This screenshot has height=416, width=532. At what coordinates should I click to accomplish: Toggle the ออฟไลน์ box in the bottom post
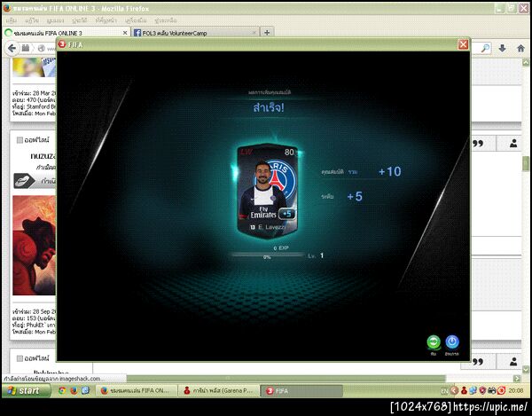point(20,358)
